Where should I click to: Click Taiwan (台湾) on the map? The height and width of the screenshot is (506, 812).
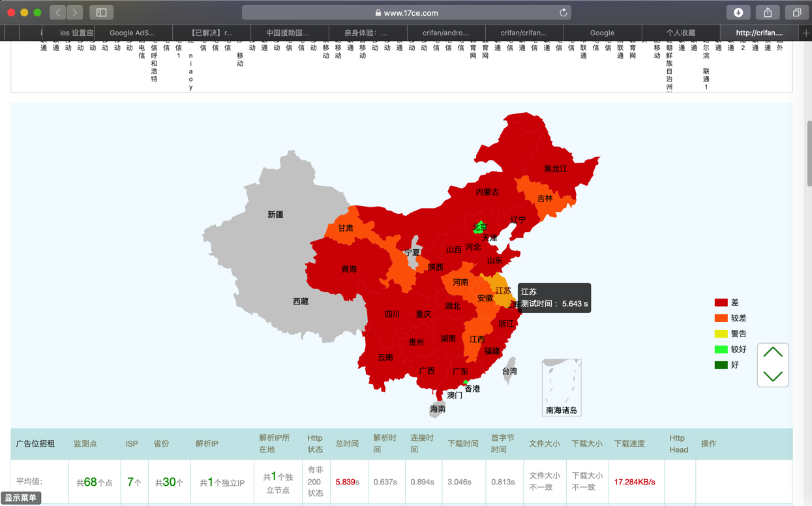pos(509,371)
